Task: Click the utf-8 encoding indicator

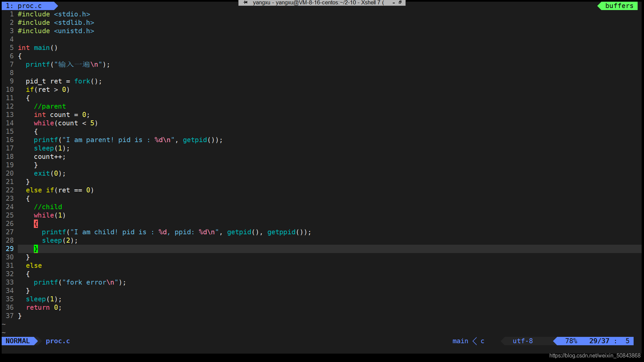Action: (x=523, y=341)
